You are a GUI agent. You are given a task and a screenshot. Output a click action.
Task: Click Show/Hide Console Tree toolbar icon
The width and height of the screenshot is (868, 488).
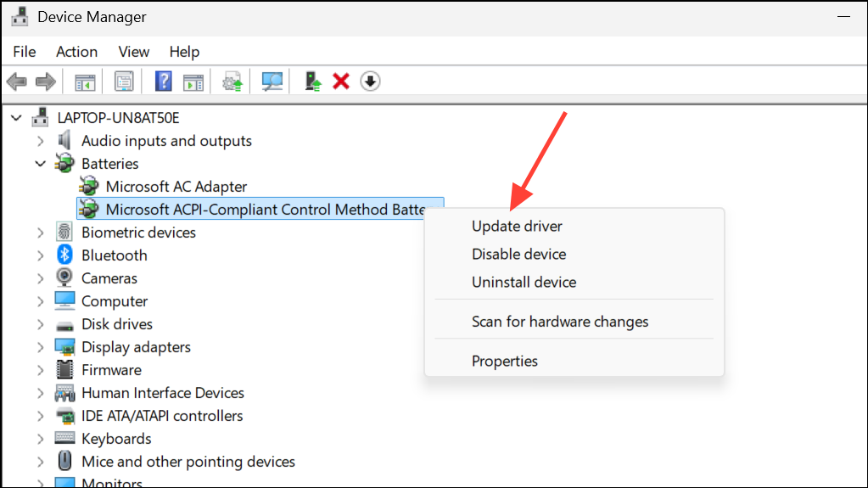85,82
